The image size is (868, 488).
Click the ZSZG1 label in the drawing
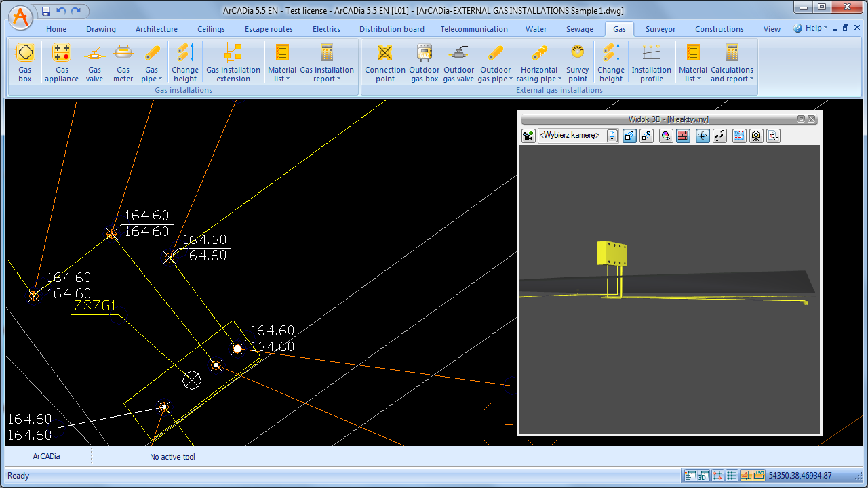[x=94, y=306]
